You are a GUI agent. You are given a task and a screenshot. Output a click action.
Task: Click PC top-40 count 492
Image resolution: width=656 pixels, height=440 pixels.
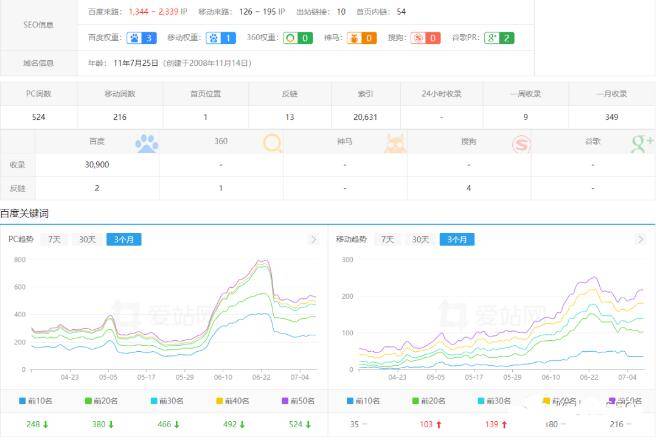(230, 424)
